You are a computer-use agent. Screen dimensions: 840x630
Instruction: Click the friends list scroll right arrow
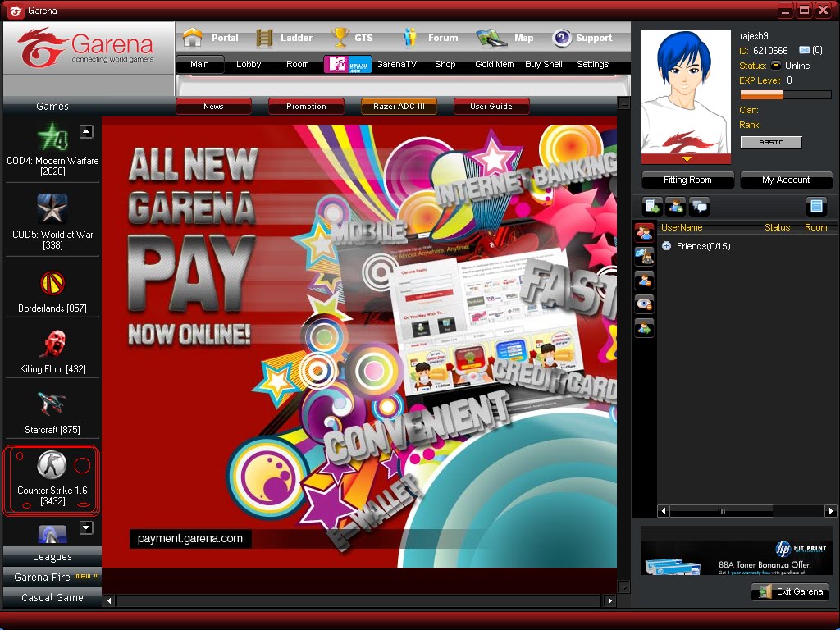830,511
